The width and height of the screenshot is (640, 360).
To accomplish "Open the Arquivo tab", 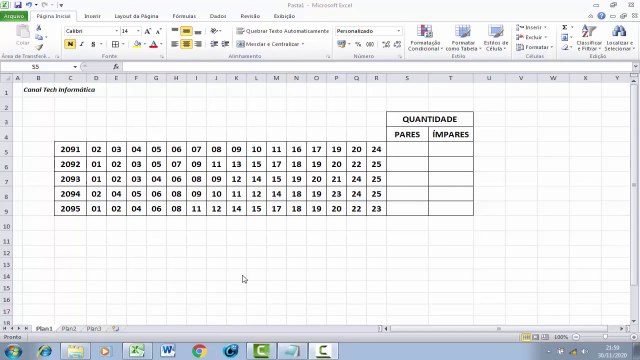I will [14, 16].
